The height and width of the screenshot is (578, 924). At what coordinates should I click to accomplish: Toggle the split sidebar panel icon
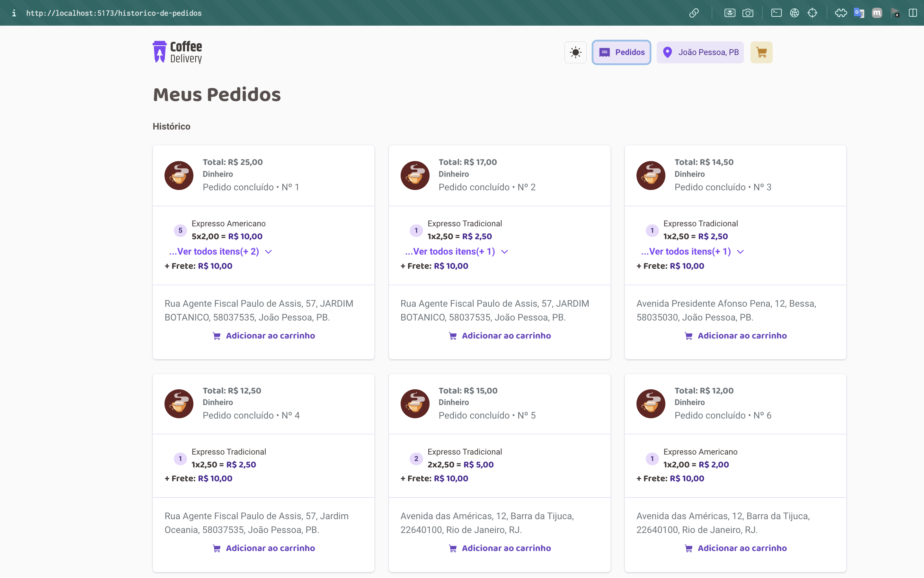coord(912,13)
